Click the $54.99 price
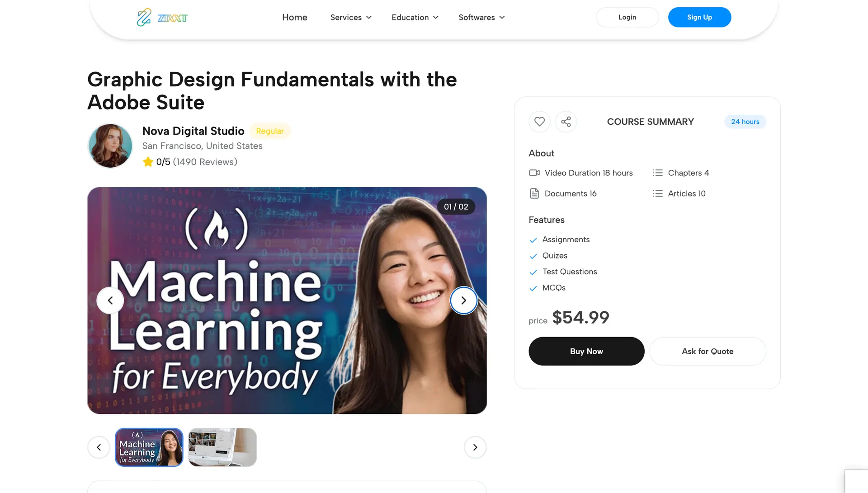 point(581,317)
